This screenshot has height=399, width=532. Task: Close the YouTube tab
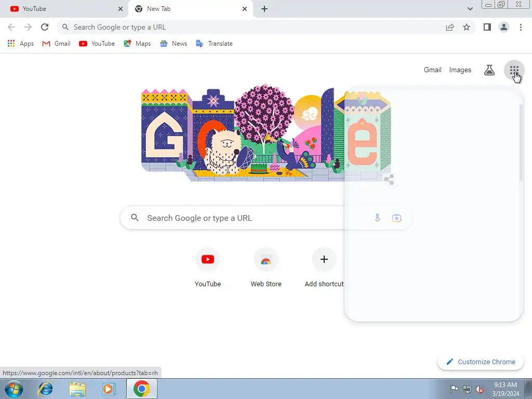pyautogui.click(x=121, y=9)
